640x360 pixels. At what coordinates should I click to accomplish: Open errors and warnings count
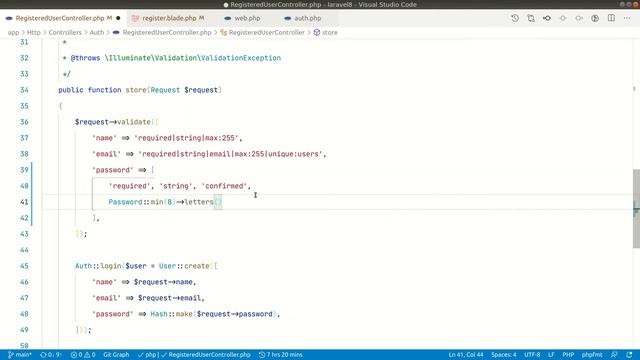pos(83,355)
